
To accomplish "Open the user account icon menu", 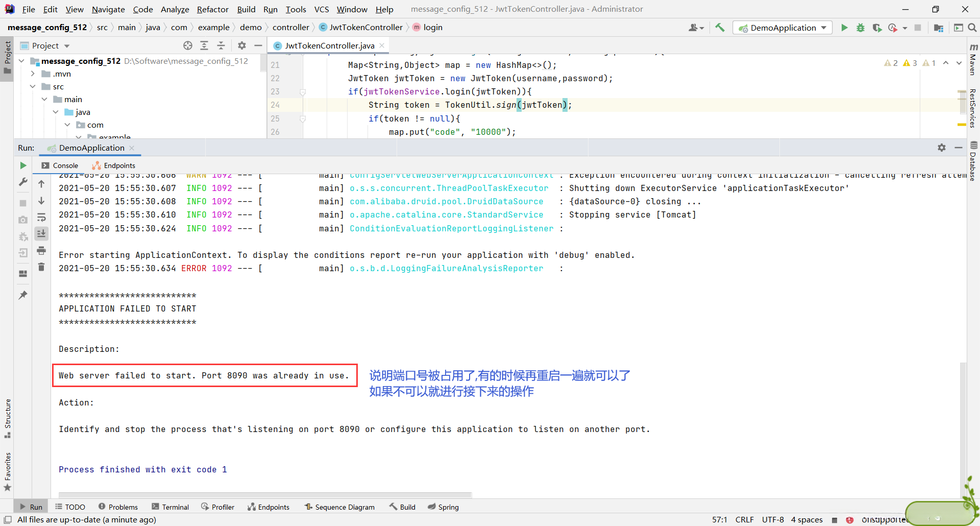I will pyautogui.click(x=696, y=28).
